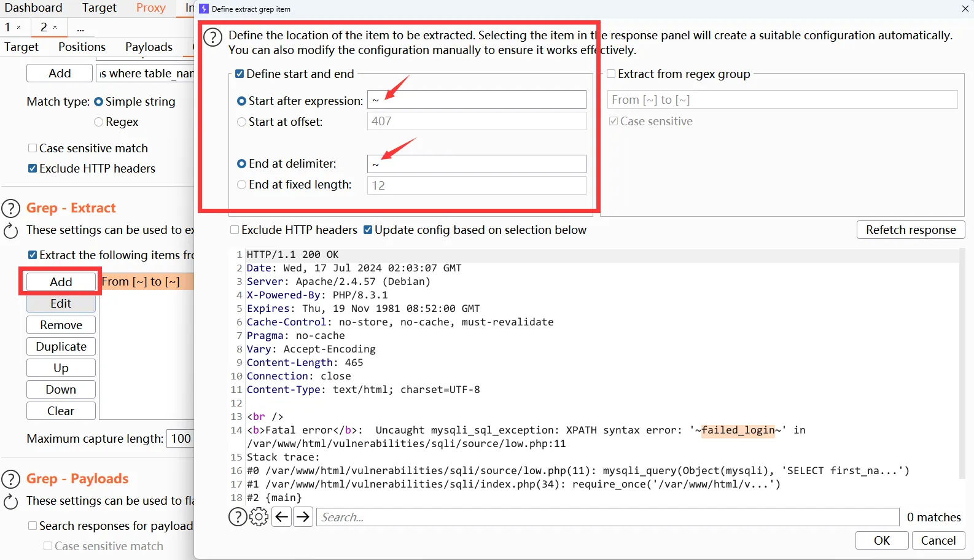
Task: Click the help icon in dialog header
Action: pos(212,37)
